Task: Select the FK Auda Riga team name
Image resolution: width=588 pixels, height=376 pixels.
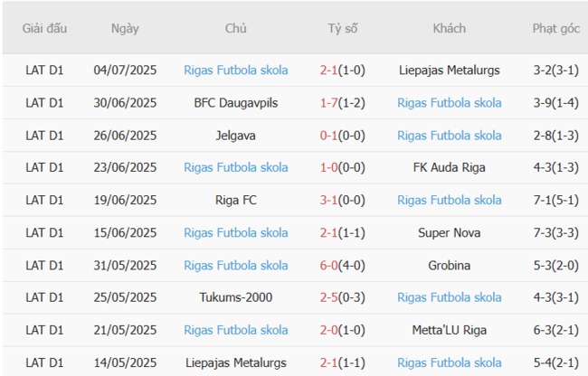Action: [449, 167]
